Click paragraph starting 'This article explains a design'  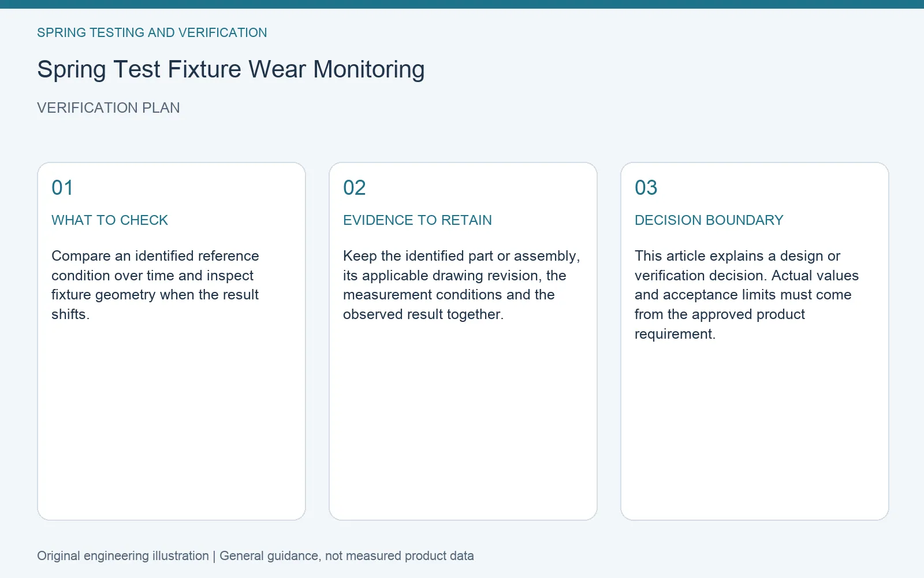[x=747, y=295]
